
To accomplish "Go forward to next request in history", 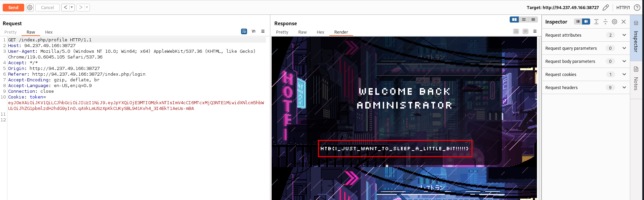I will click(x=81, y=7).
